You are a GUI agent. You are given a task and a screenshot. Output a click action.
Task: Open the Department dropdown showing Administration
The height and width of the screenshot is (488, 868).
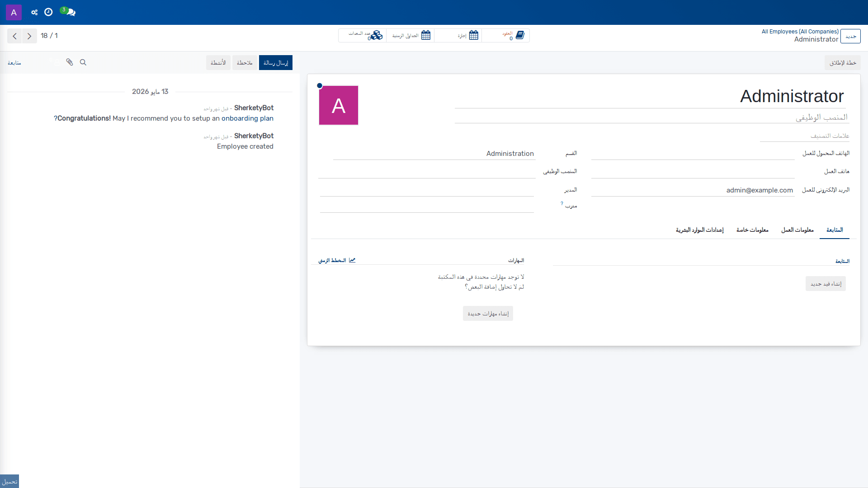pos(434,154)
